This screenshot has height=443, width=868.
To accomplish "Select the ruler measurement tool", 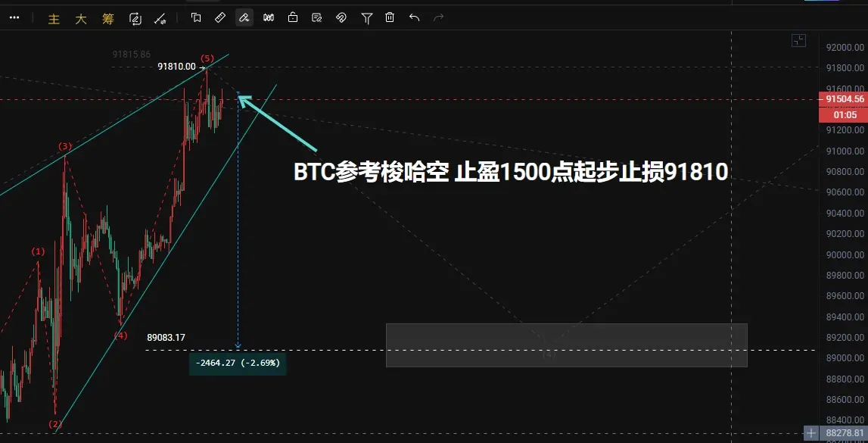I will click(x=220, y=17).
